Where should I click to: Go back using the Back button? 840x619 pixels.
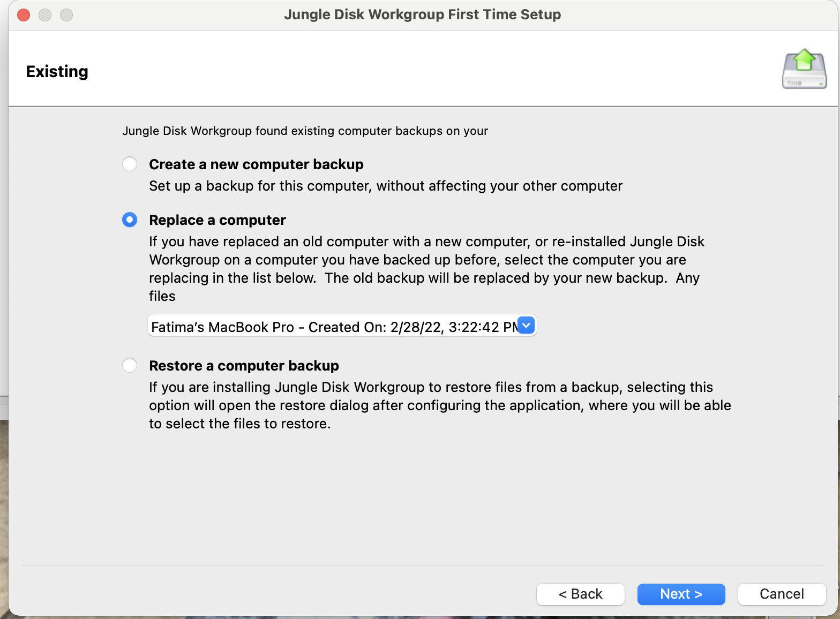[580, 594]
